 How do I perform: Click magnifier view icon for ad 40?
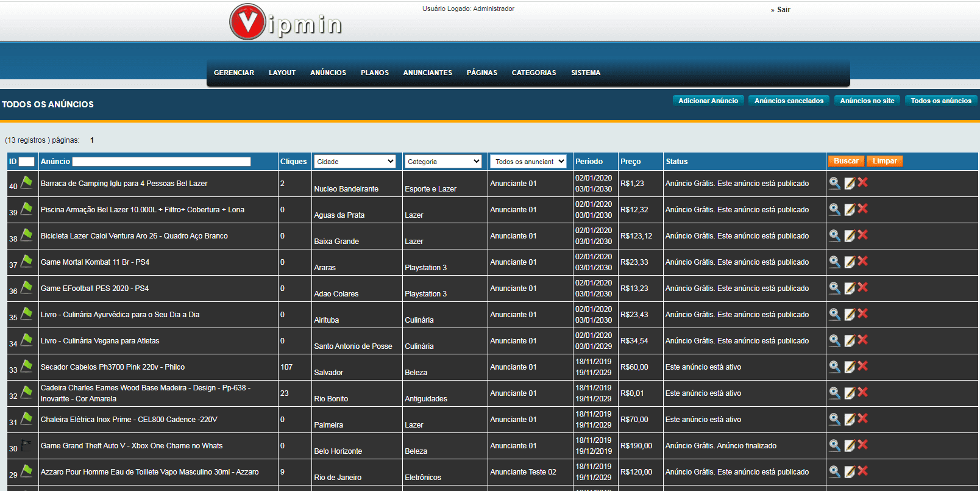tap(834, 183)
